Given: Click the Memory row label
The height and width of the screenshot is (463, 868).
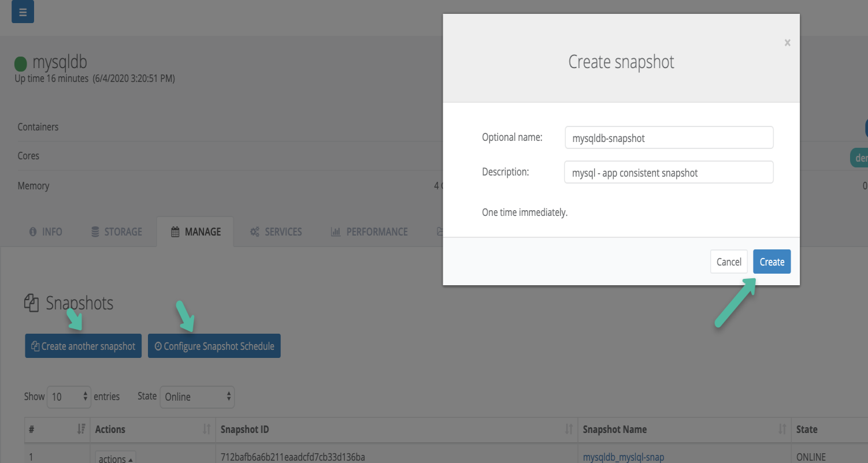Looking at the screenshot, I should pyautogui.click(x=34, y=186).
